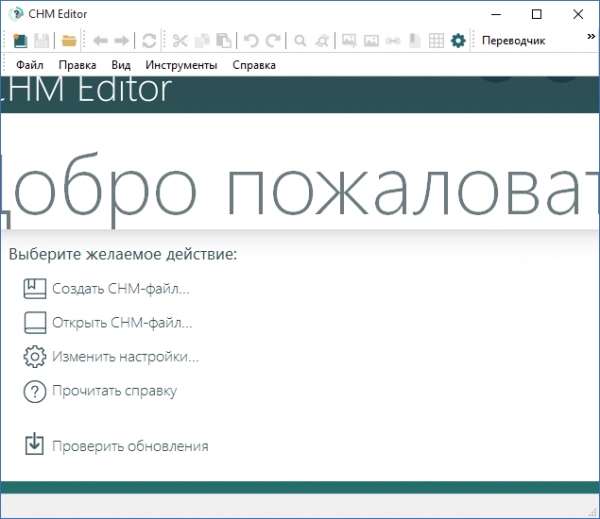Click the Изменить настройки... link
Screen dimensions: 600x519
[126, 357]
